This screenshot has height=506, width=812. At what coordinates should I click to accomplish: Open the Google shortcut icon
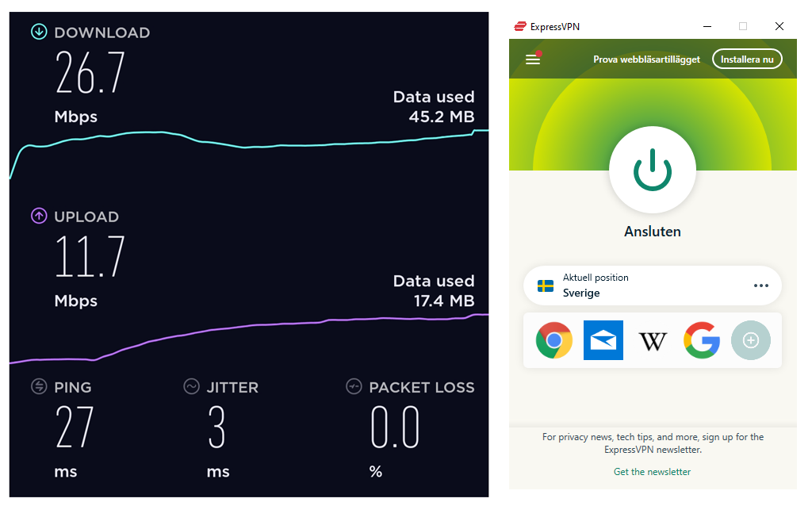point(702,340)
